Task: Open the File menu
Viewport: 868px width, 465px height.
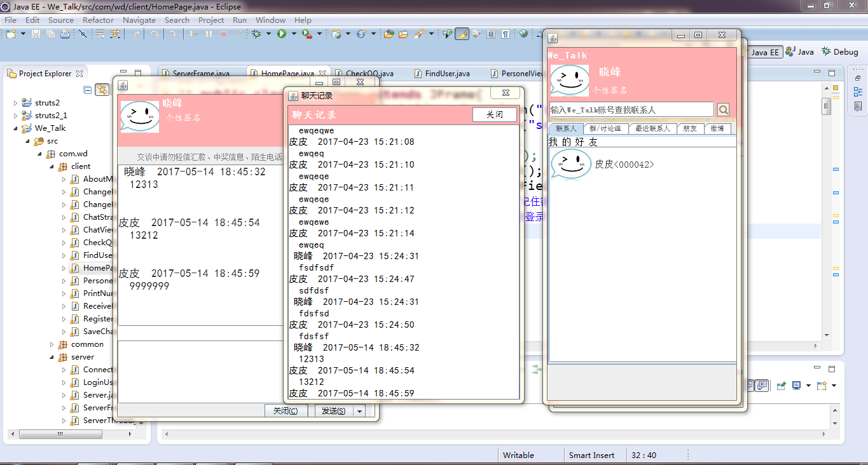Action: [10, 20]
